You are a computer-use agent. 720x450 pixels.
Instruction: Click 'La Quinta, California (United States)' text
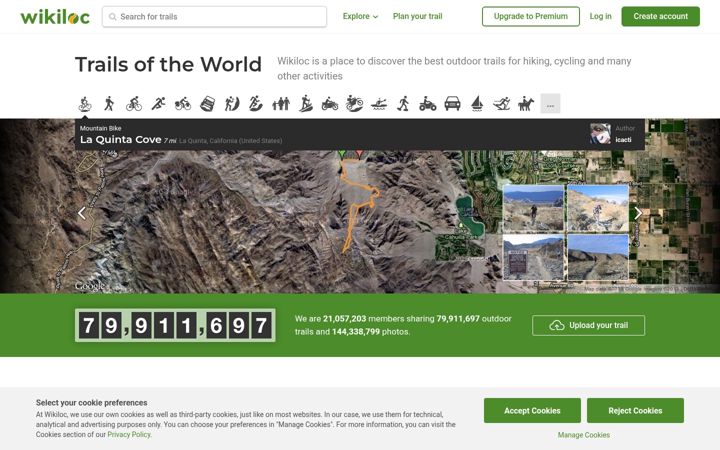click(231, 141)
